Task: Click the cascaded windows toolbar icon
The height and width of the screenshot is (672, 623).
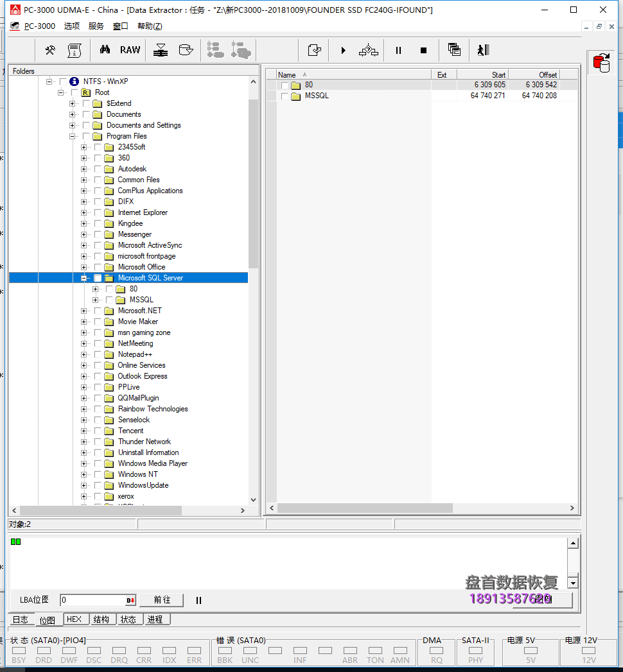Action: [x=454, y=49]
